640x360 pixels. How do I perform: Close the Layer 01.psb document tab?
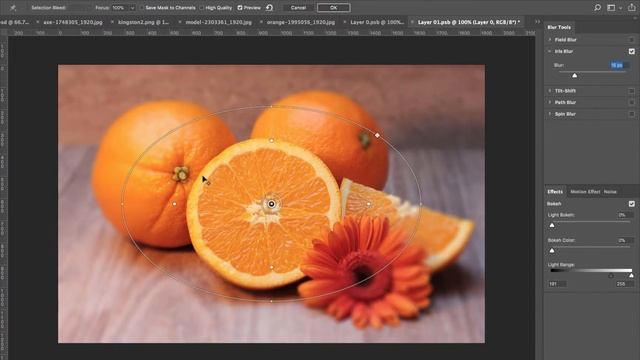[x=412, y=22]
